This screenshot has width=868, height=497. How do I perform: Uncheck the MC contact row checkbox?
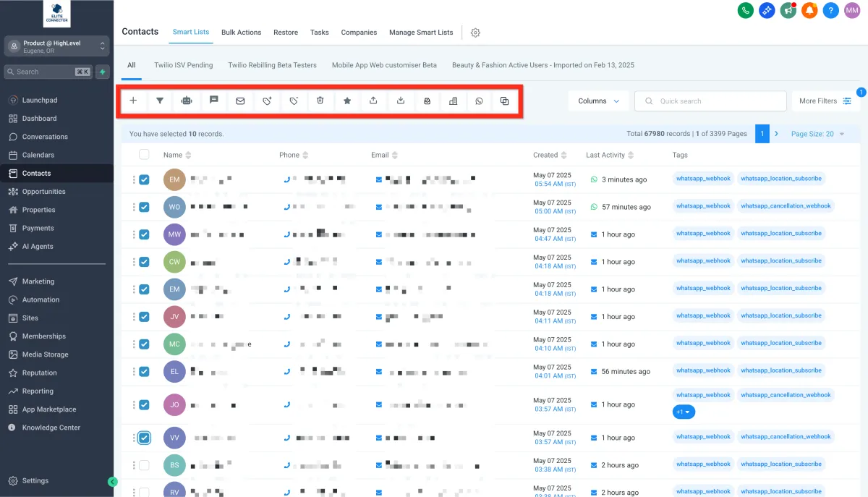tap(144, 344)
